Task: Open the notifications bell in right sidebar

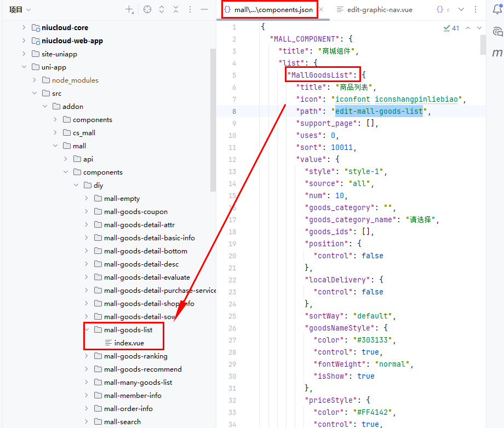Action: tap(497, 8)
